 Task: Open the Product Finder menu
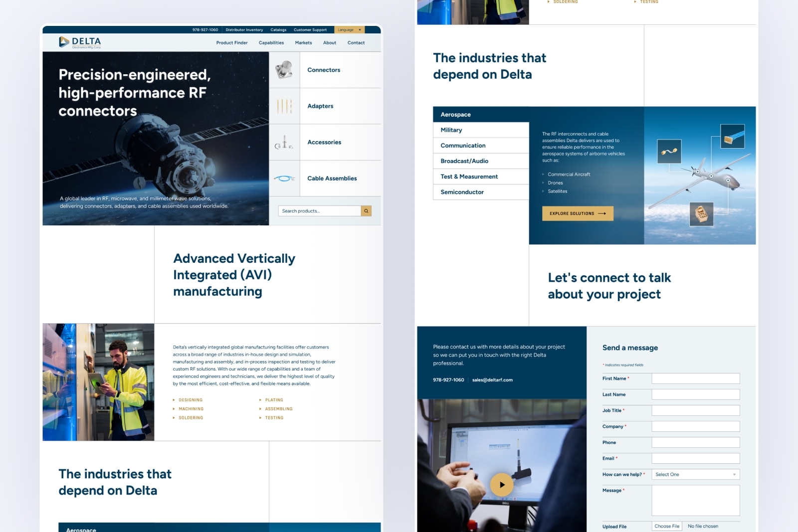pos(232,43)
